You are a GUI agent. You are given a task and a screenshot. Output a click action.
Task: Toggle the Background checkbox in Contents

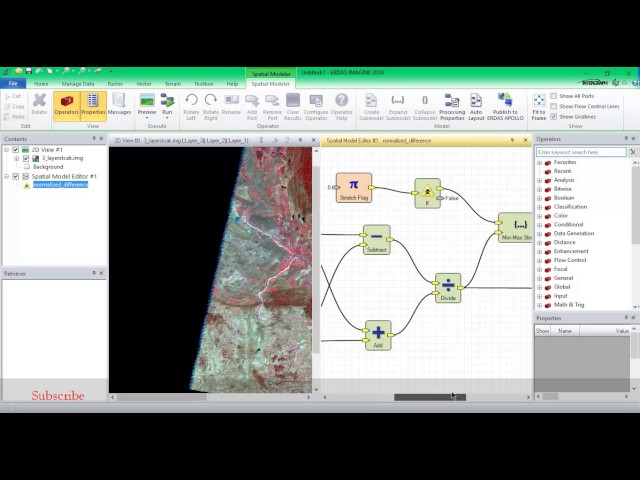click(x=27, y=167)
